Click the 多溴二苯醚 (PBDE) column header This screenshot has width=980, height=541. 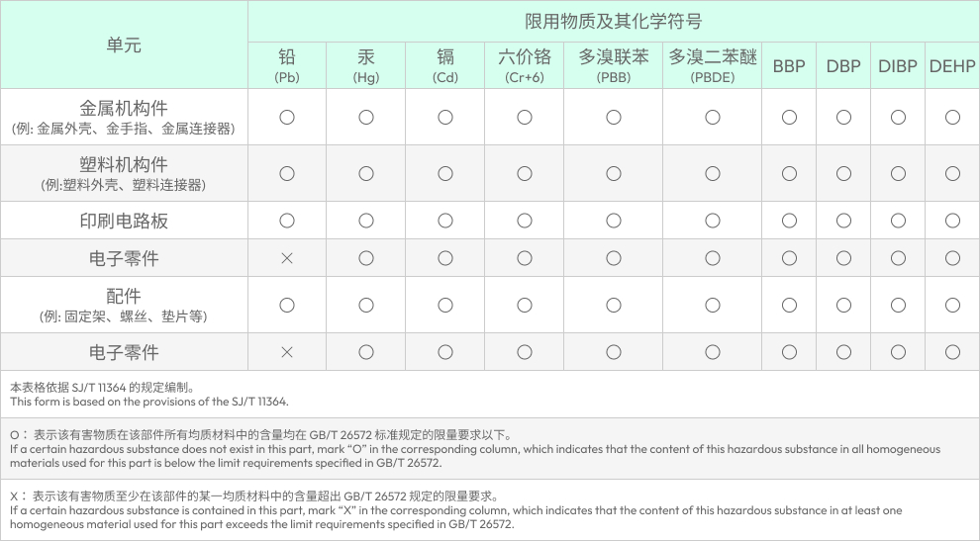[x=713, y=65]
